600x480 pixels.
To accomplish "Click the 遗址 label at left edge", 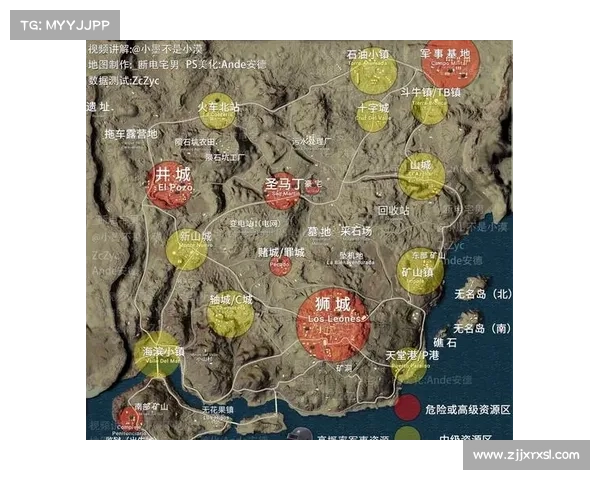I will click(x=100, y=107).
